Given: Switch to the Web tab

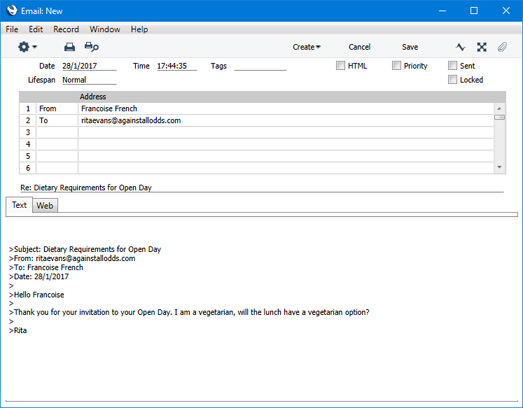Looking at the screenshot, I should coord(45,206).
